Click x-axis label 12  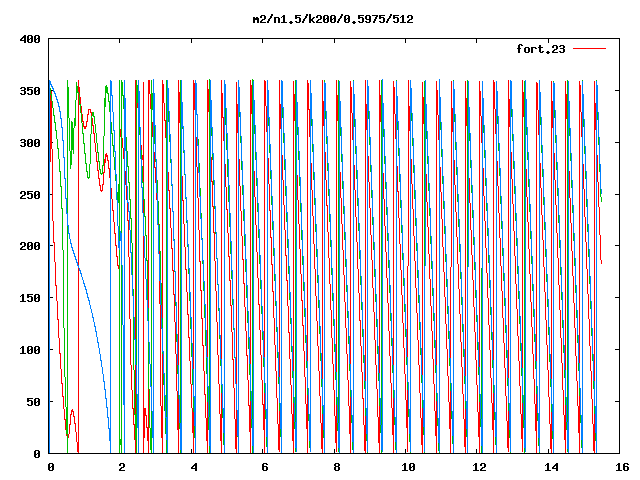pos(480,467)
